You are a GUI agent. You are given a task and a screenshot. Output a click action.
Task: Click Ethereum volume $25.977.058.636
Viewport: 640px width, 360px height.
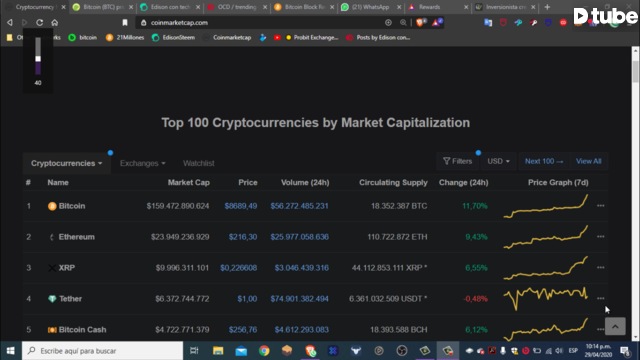300,237
